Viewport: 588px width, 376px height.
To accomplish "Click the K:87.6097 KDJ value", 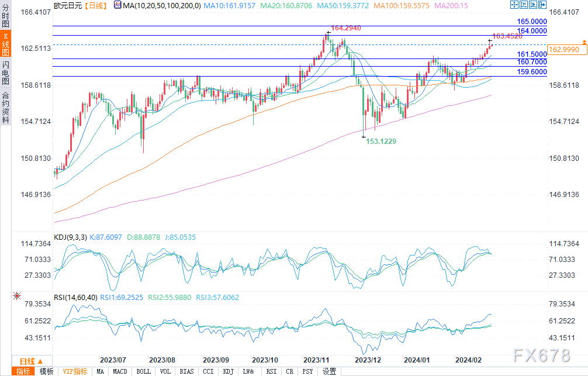I will click(x=106, y=237).
